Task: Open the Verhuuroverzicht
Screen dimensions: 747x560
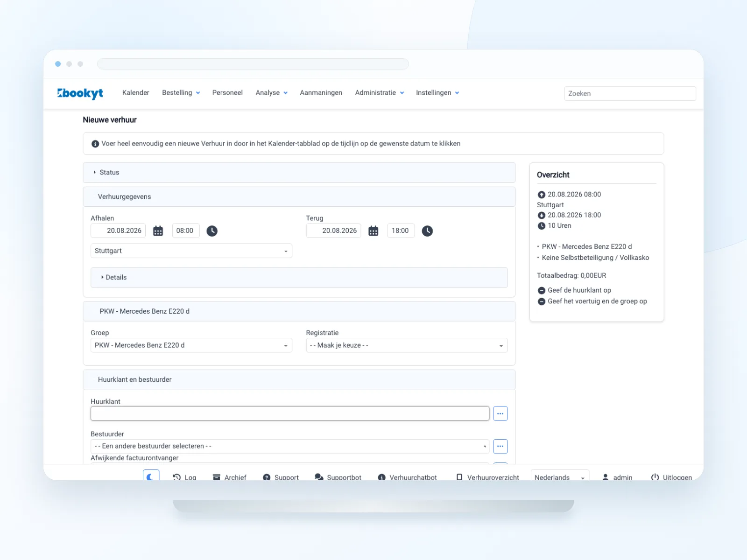Action: click(x=487, y=477)
